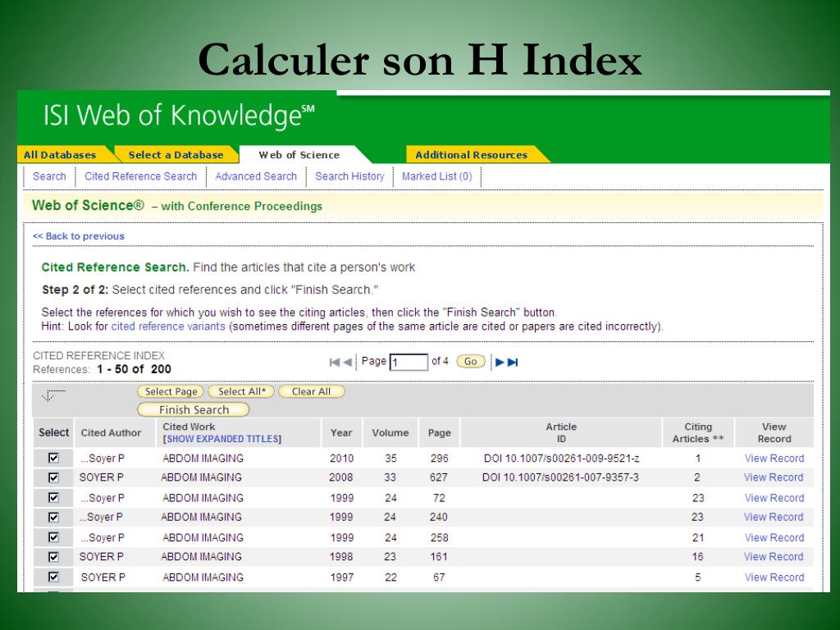Show expanded titles for Cited Work
This screenshot has height=630, width=840.
[x=221, y=439]
